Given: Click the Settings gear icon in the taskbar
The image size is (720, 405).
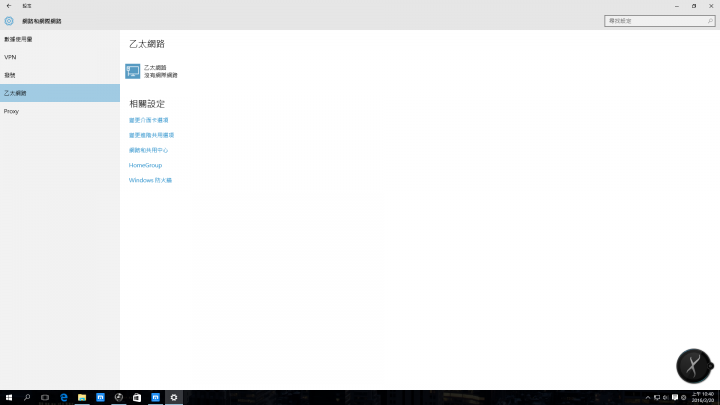Looking at the screenshot, I should pos(174,398).
